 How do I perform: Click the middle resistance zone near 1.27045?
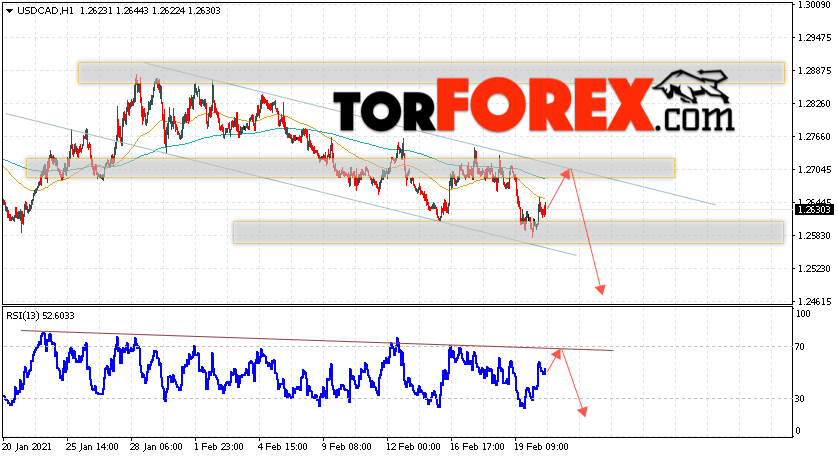[x=351, y=168]
